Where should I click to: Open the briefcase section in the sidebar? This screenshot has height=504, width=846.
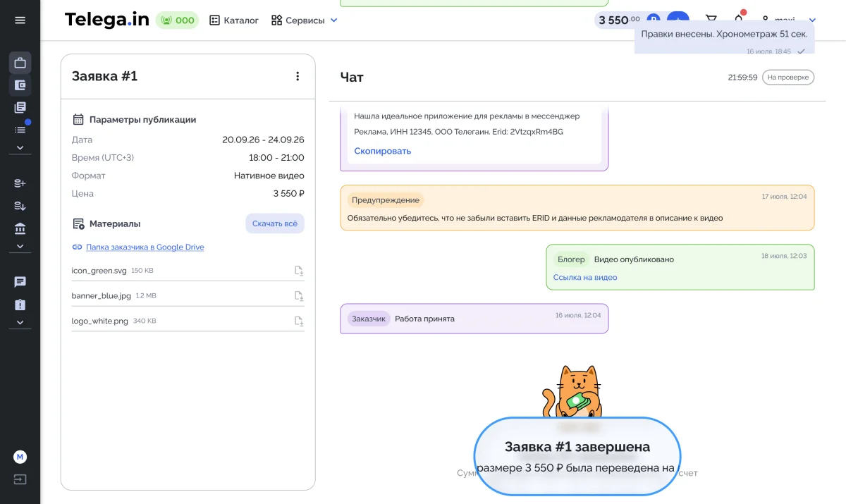click(x=20, y=63)
